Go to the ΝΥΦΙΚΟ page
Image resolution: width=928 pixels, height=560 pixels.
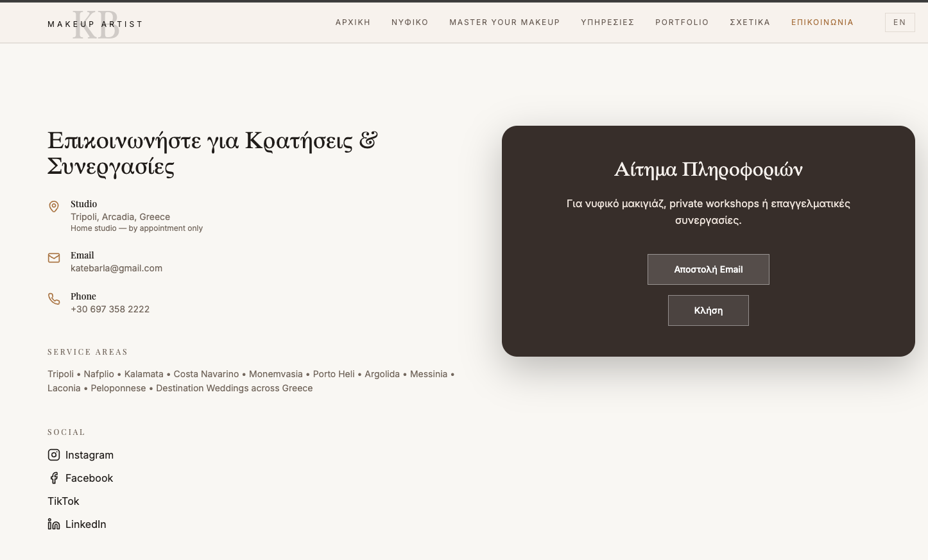click(x=410, y=22)
